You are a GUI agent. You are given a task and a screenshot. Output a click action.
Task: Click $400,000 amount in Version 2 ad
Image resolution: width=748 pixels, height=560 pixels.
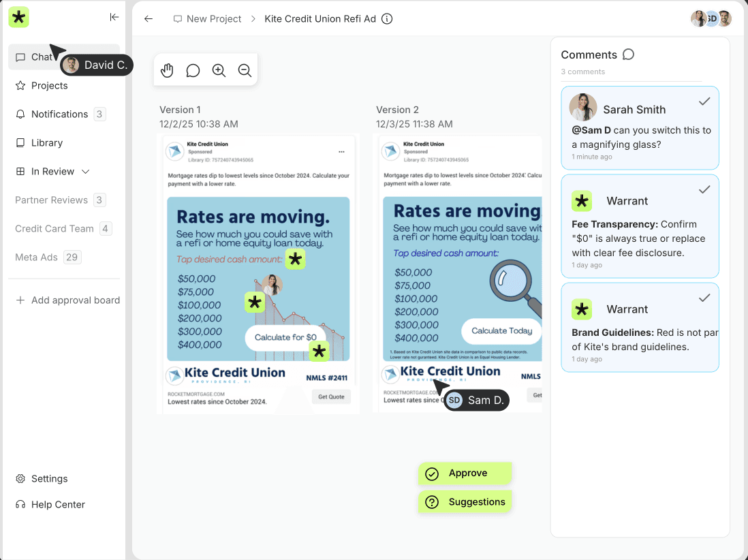(x=416, y=338)
